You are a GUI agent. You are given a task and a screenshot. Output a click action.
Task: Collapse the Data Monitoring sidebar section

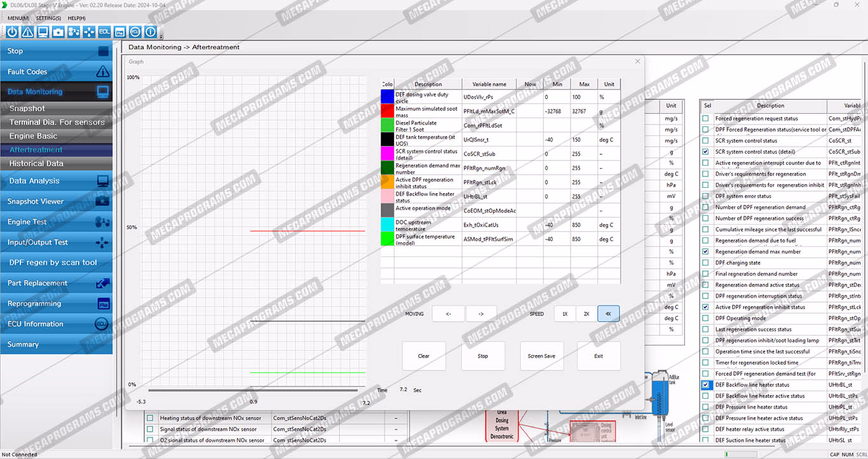[56, 92]
